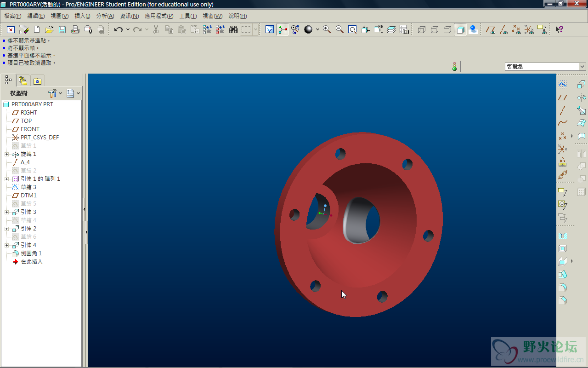Select the datum curve tool

[x=562, y=123]
